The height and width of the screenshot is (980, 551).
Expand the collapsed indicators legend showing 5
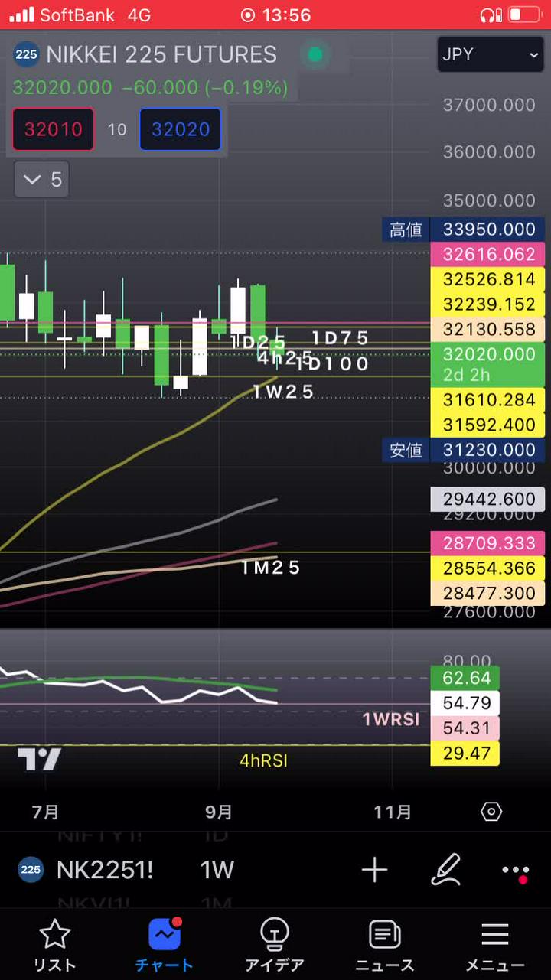click(42, 180)
